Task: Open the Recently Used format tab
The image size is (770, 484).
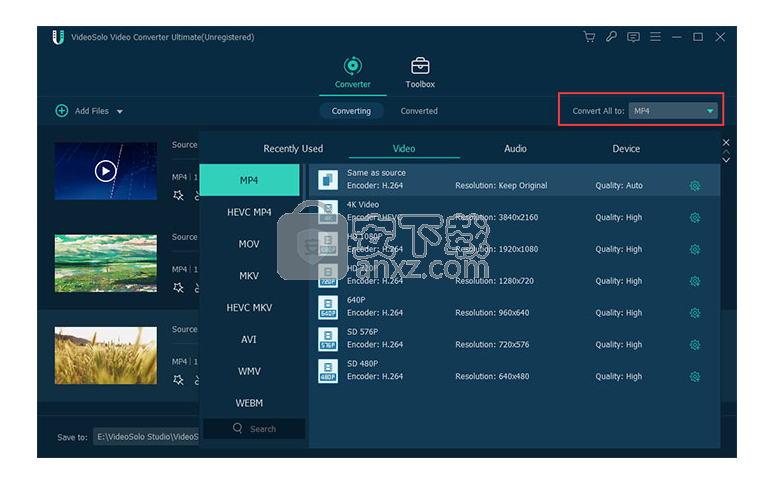Action: pyautogui.click(x=293, y=149)
